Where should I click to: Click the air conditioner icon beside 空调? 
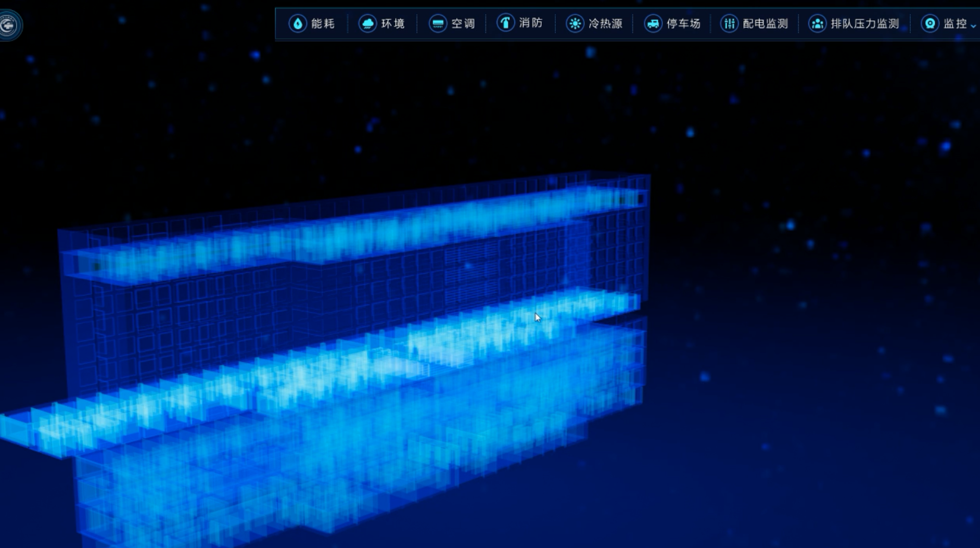pos(438,23)
